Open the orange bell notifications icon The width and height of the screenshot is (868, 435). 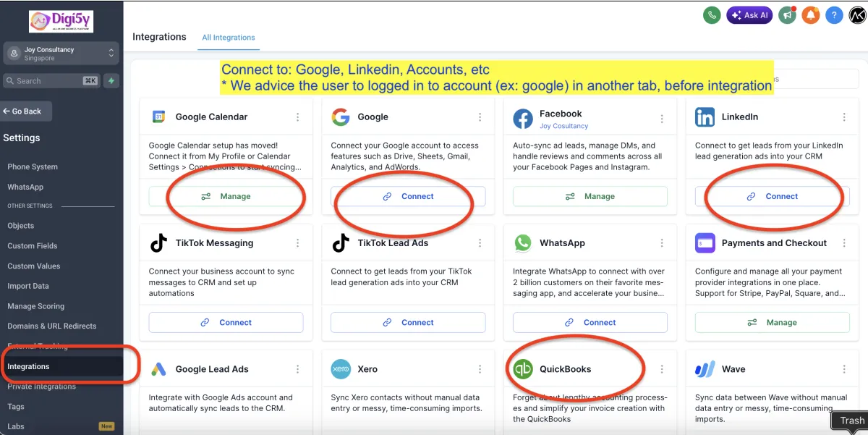811,15
